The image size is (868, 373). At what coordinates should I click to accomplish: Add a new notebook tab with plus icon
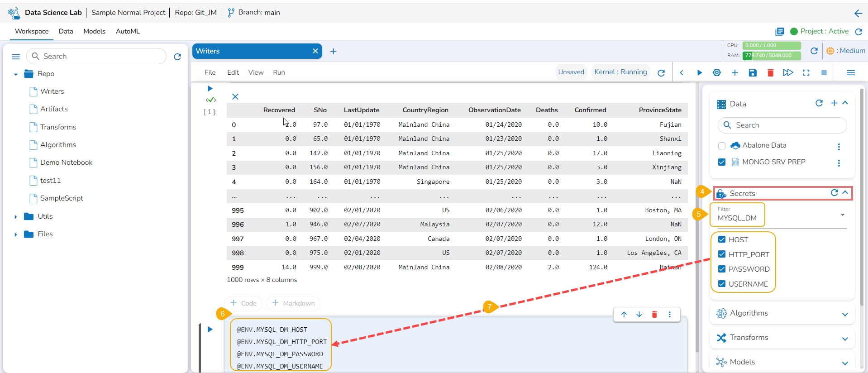[x=334, y=52]
